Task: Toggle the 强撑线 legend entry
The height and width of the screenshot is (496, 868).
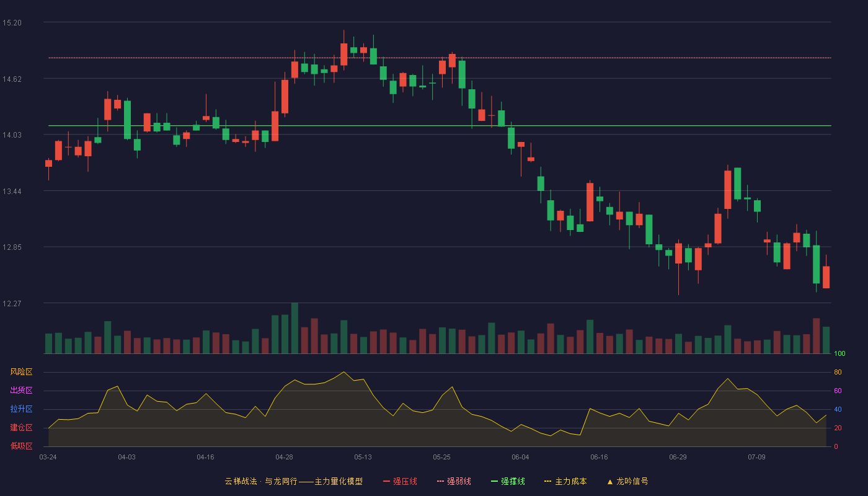Action: coord(508,481)
